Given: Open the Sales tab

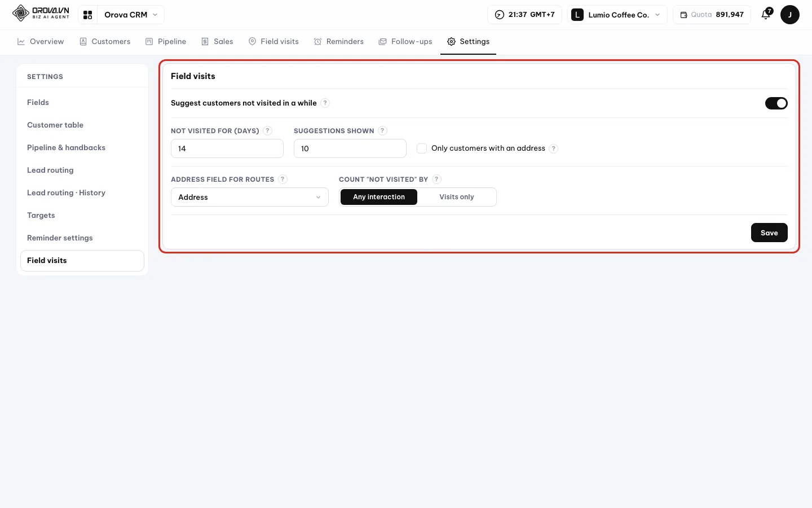Looking at the screenshot, I should (217, 41).
